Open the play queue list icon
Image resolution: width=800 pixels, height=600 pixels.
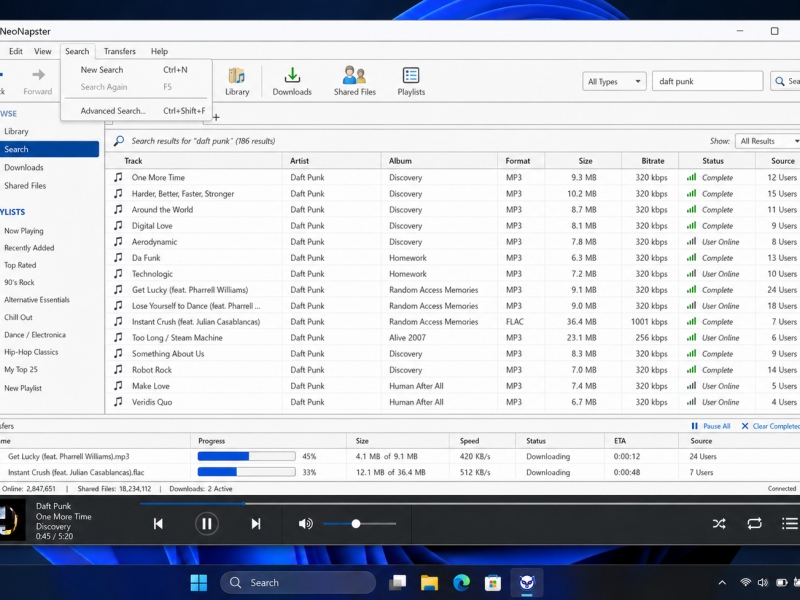[790, 523]
